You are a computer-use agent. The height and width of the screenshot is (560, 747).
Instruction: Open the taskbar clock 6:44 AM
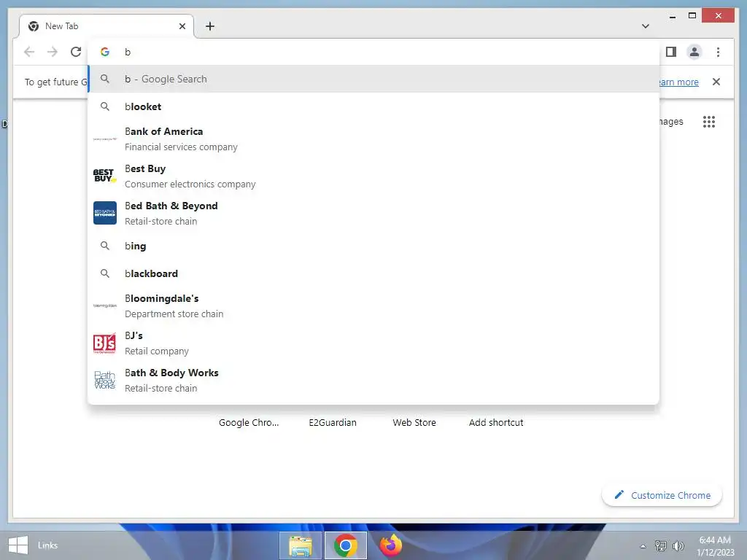(x=716, y=546)
